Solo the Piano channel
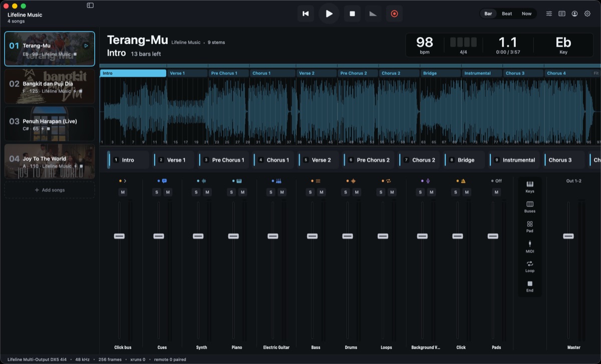This screenshot has height=364, width=601. point(231,192)
